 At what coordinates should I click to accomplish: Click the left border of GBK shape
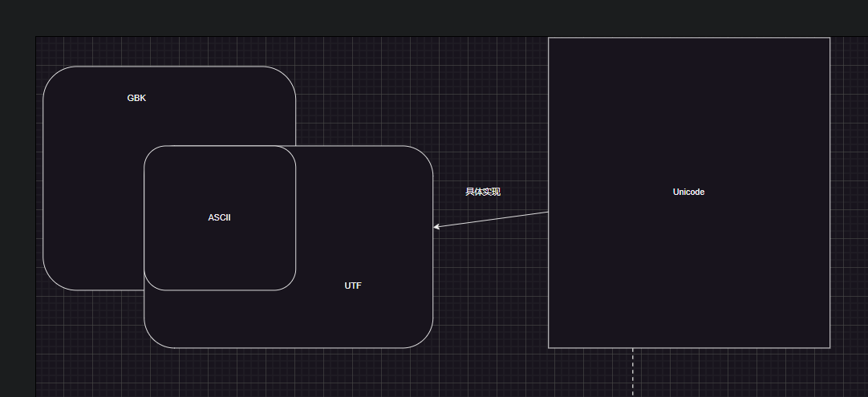tap(43, 176)
